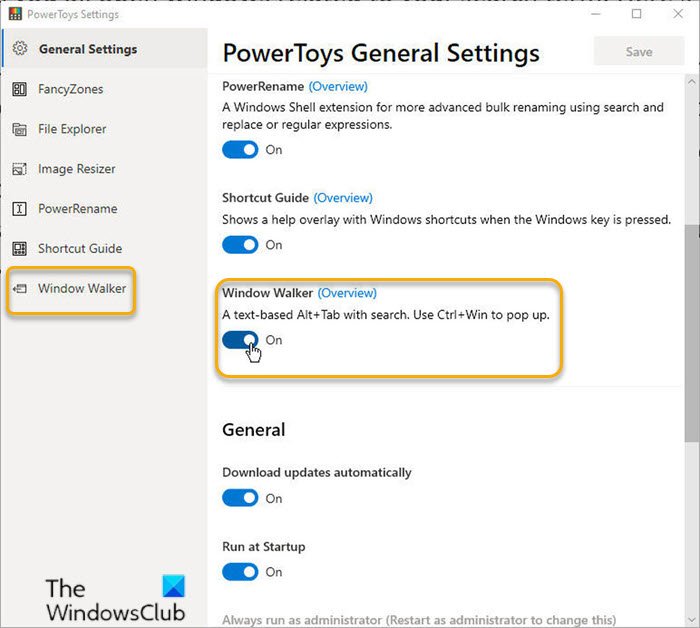Select File Explorer in the sidebar

(x=105, y=129)
